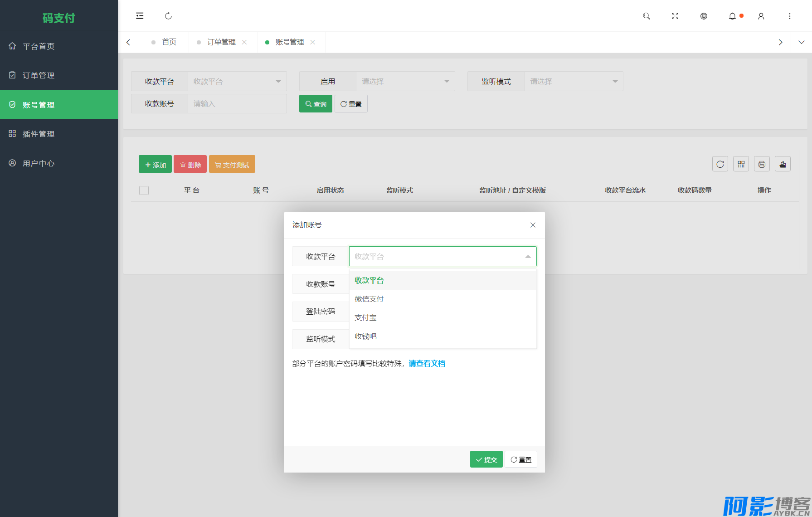Open column filter settings icon

(x=741, y=164)
